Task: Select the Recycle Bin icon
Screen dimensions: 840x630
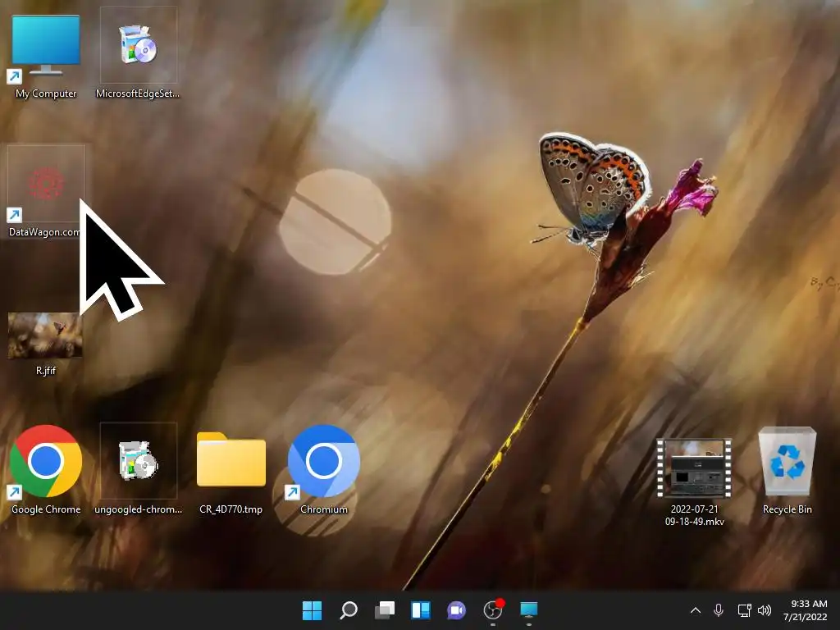Action: [x=787, y=461]
